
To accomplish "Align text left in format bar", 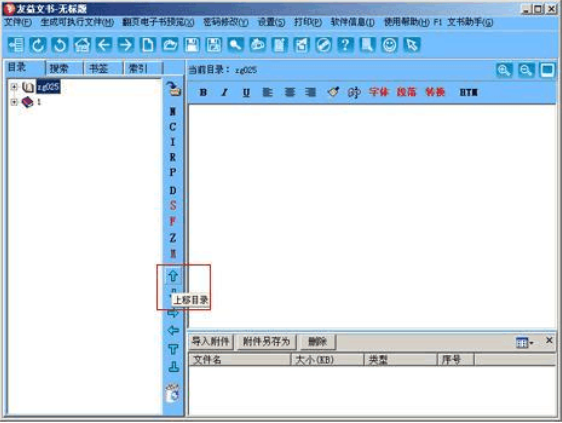I will pos(267,92).
